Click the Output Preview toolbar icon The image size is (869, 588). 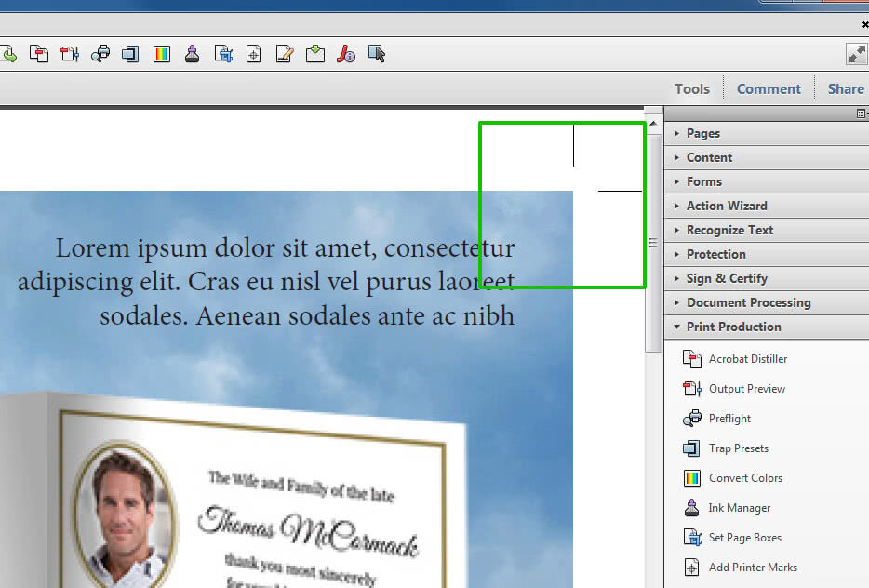click(x=70, y=54)
